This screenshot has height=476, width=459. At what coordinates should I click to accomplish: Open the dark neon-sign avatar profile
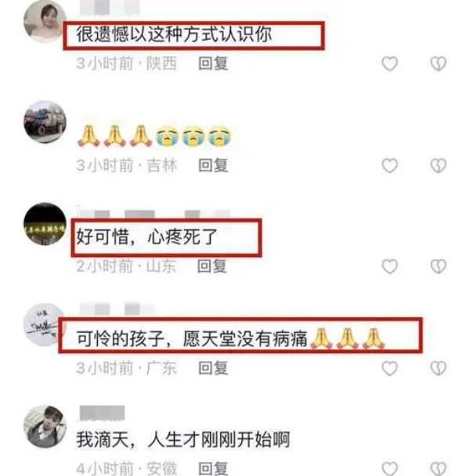[45, 224]
